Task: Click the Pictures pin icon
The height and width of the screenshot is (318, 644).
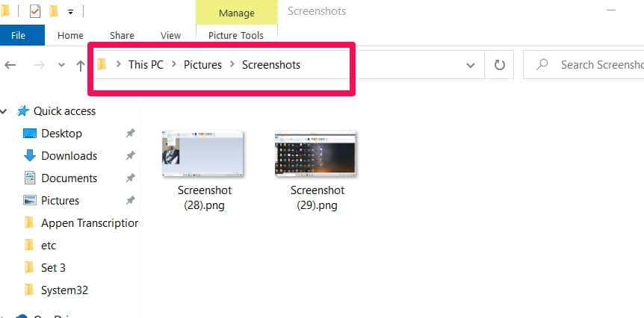Action: pos(130,200)
